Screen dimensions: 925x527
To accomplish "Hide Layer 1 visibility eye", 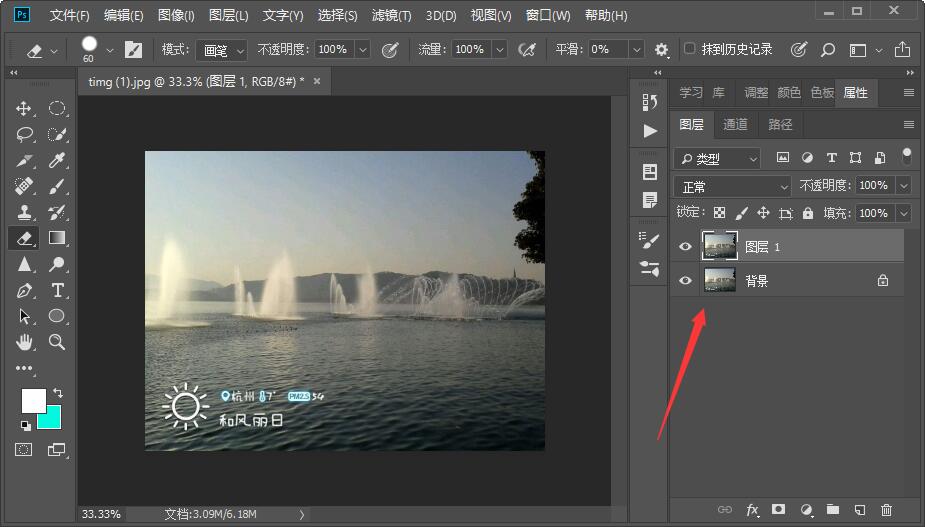I will coord(685,247).
